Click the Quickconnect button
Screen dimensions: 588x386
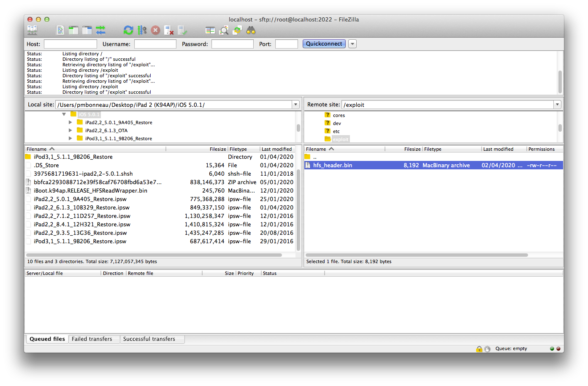324,44
